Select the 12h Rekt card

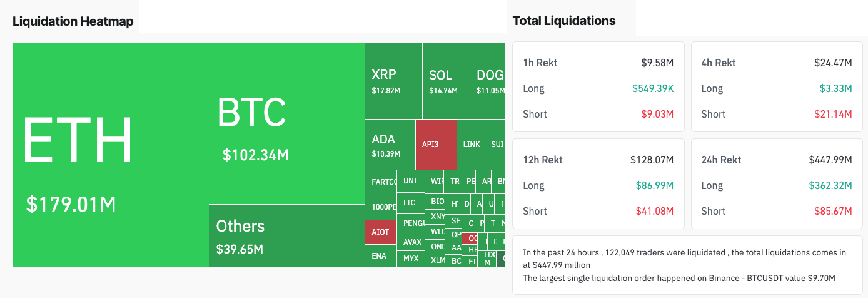tap(598, 184)
